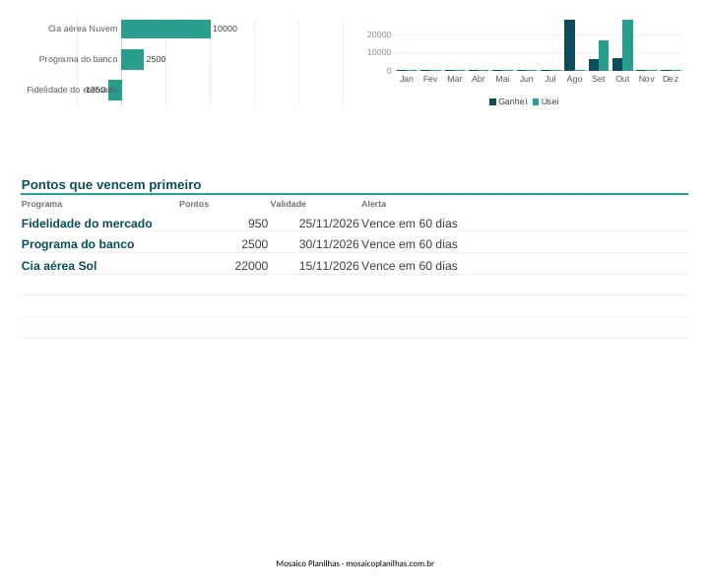The height and width of the screenshot is (588, 708).
Task: Click the Cia aérea Nuvem bar
Action: point(165,29)
